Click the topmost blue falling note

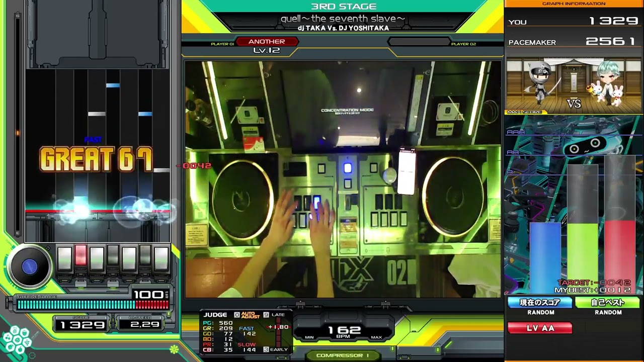tap(113, 85)
